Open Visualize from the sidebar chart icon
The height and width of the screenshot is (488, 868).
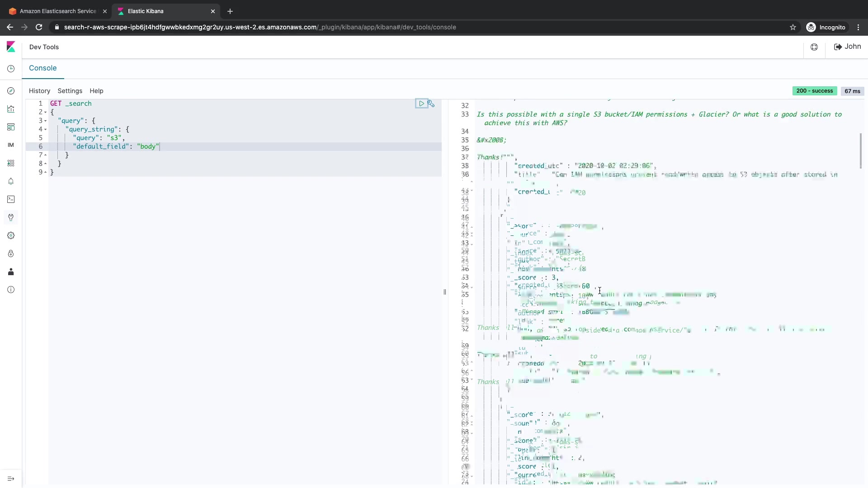pyautogui.click(x=11, y=109)
